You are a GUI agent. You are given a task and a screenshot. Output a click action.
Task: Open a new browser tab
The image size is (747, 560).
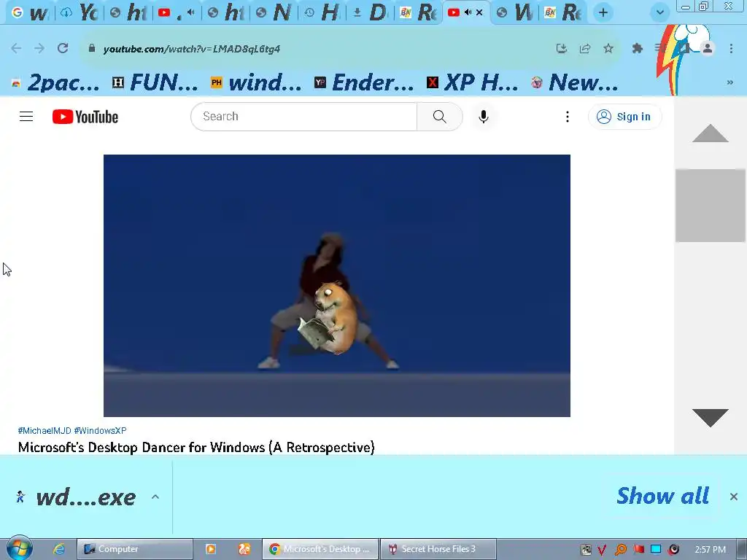point(603,13)
